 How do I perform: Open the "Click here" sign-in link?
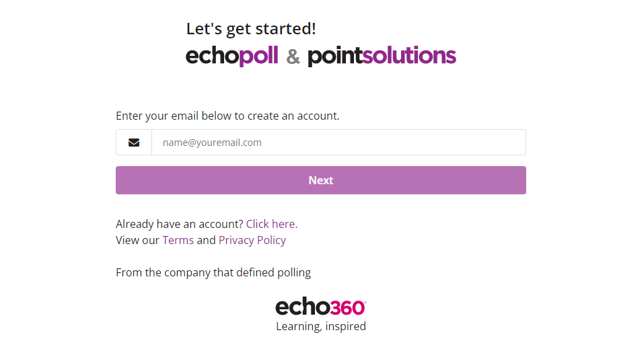271,224
